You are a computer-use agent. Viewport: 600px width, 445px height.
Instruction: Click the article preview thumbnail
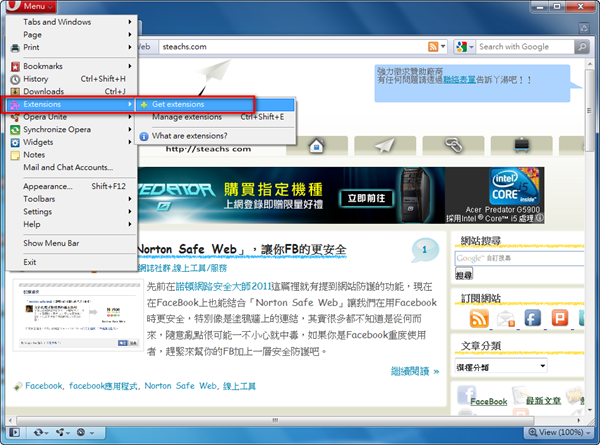coord(78,315)
